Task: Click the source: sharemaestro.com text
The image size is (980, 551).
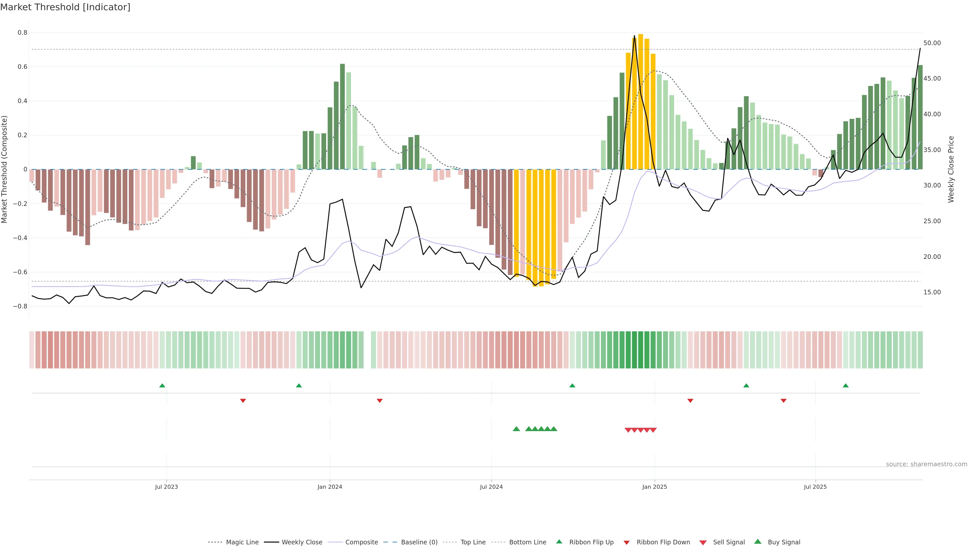Action: [x=926, y=464]
